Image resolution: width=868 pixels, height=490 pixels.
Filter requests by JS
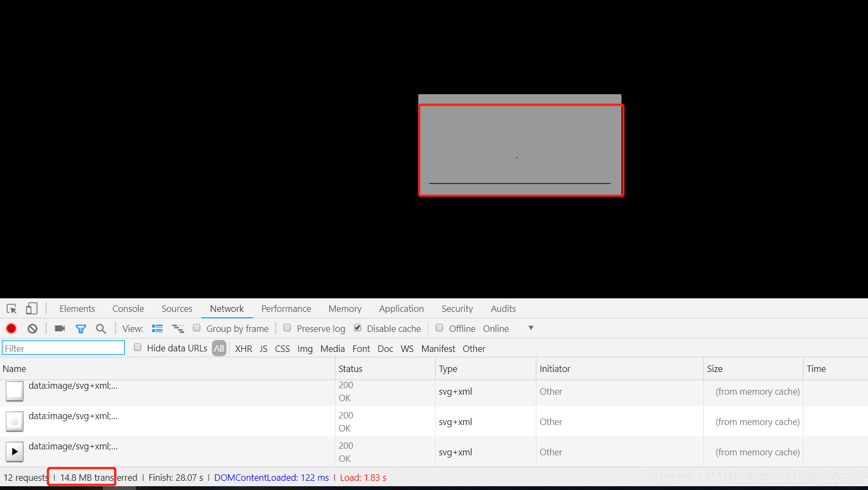[263, 349]
